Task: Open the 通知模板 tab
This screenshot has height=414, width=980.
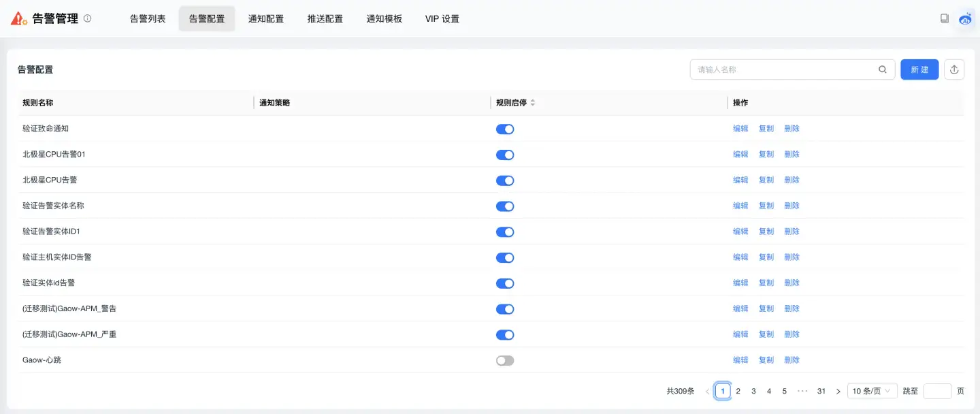Action: 384,18
